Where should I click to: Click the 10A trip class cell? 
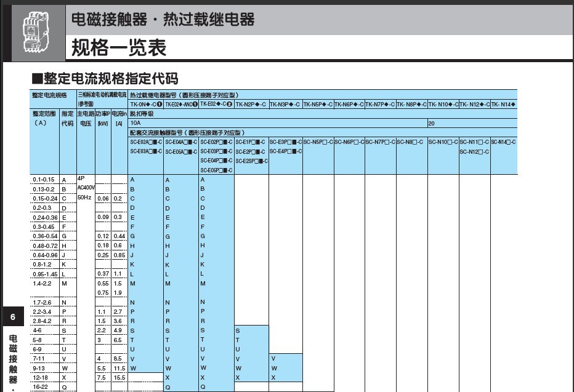135,123
